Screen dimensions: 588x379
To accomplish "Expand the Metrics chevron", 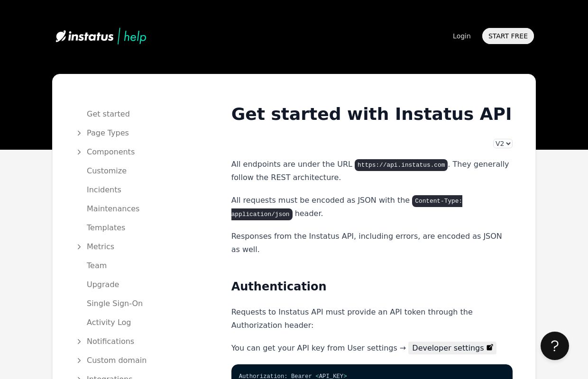I will tap(79, 247).
